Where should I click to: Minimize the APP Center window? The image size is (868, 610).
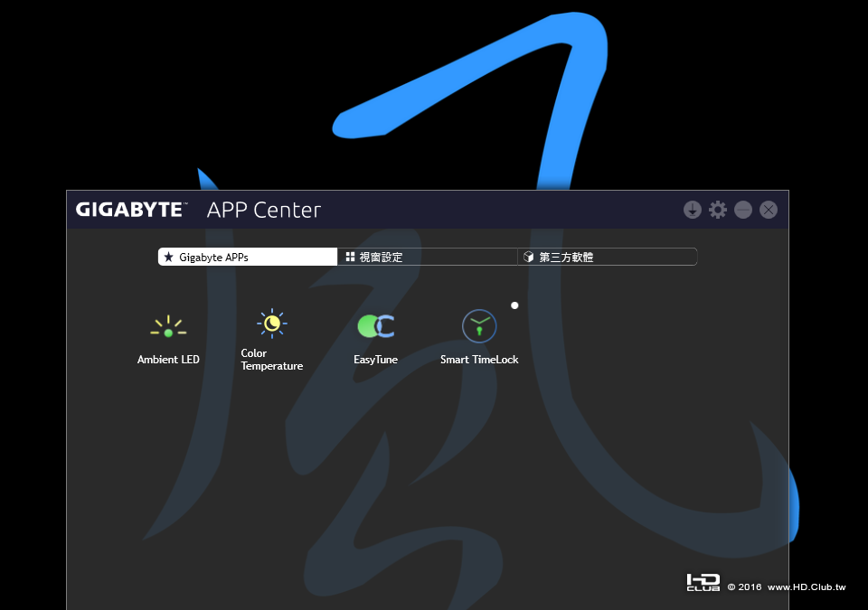pyautogui.click(x=743, y=210)
